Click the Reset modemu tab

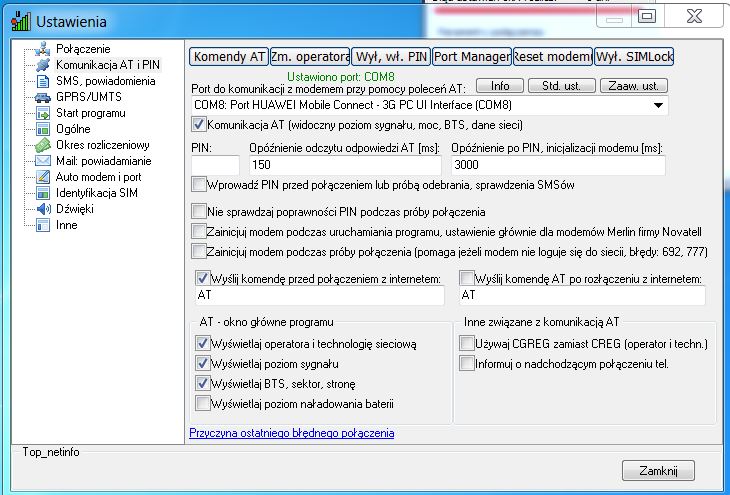pyautogui.click(x=552, y=57)
